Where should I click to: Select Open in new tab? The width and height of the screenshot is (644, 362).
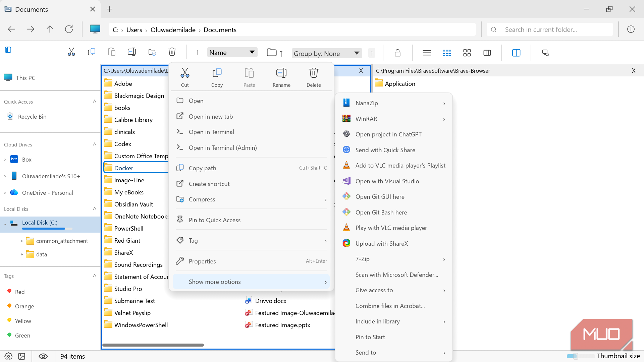point(211,116)
